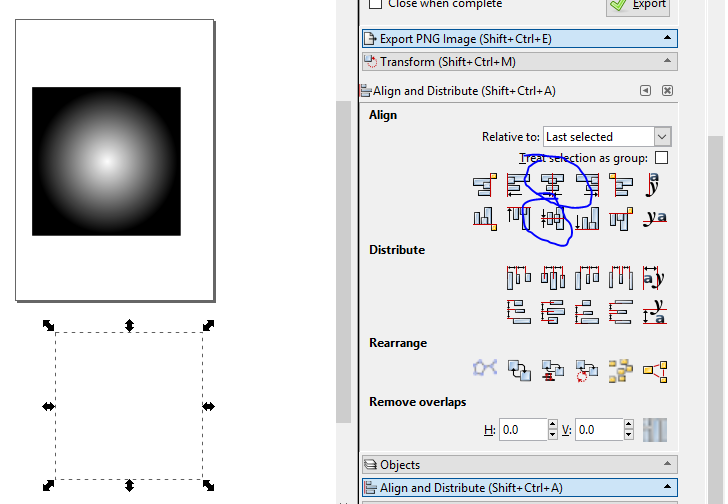Toggle Close when complete checkbox
The image size is (728, 504).
pos(375,4)
